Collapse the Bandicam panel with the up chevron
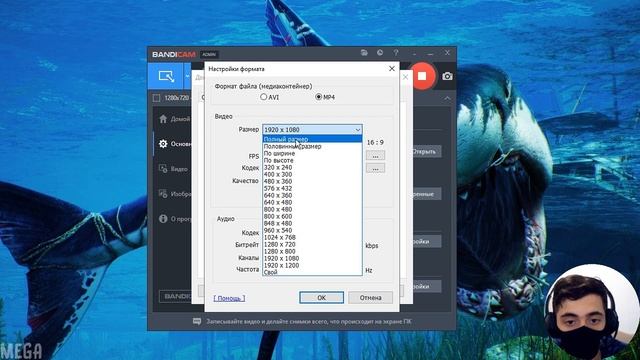Image resolution: width=640 pixels, height=360 pixels. point(447,98)
